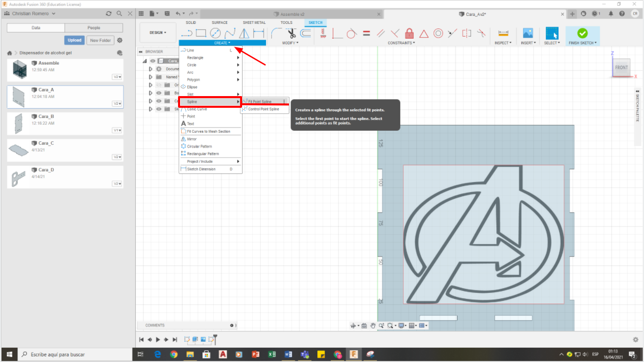Viewport: 644px width, 362px height.
Task: Switch to the Surface ribbon tab
Action: [220, 23]
